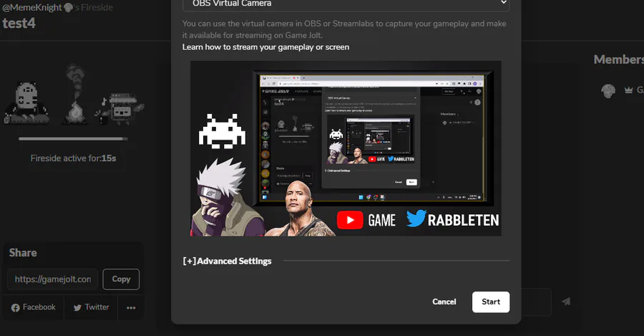Click the crown host icon in Members
This screenshot has height=336, width=644.
point(628,90)
